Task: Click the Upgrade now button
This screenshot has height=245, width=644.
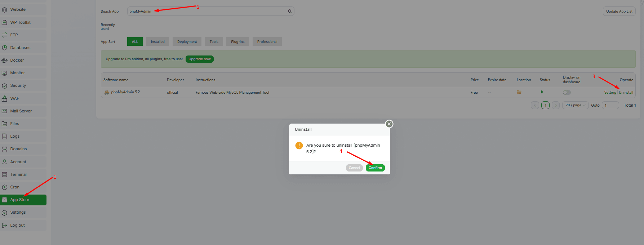Action: pos(199,59)
